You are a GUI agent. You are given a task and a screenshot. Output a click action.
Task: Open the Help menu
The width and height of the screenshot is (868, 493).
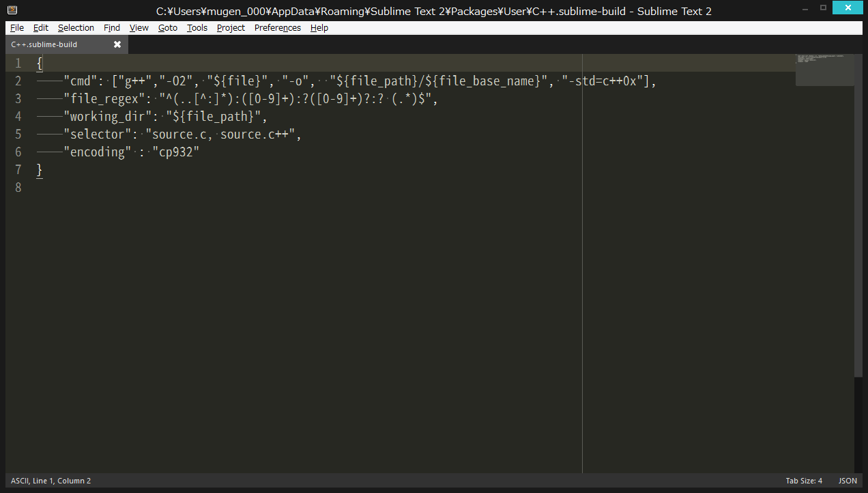[319, 27]
